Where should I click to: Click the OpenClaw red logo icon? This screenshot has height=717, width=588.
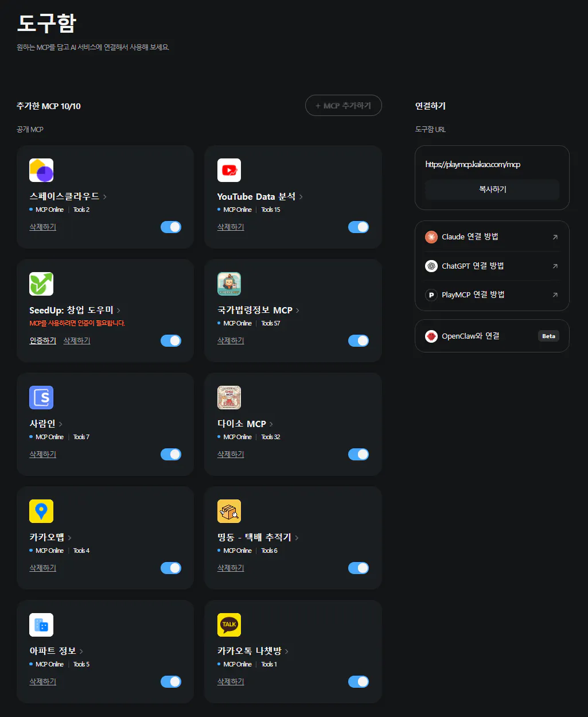click(431, 336)
